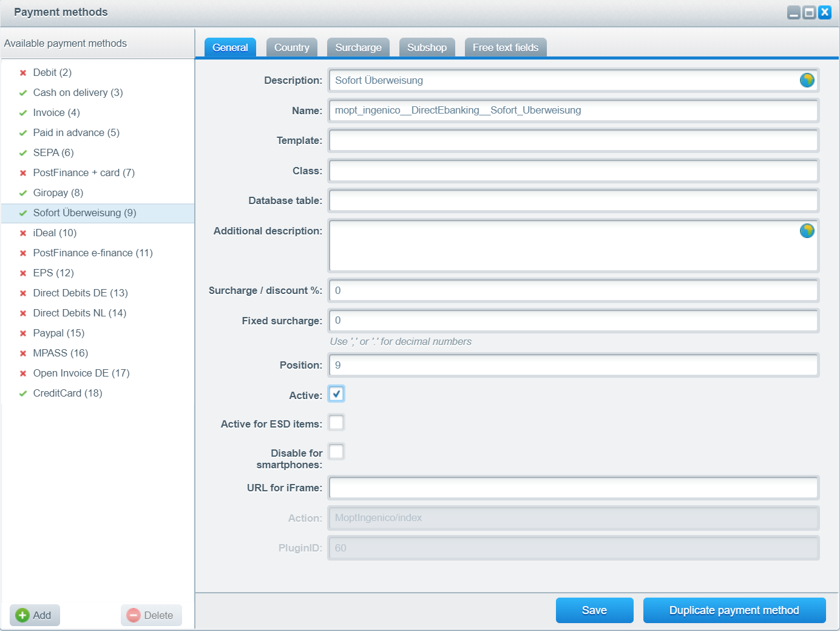Select Paypal (15) payment method

(97, 333)
